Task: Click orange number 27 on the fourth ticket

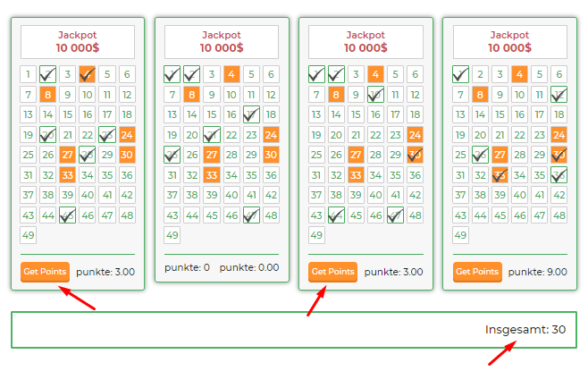Action: point(500,155)
